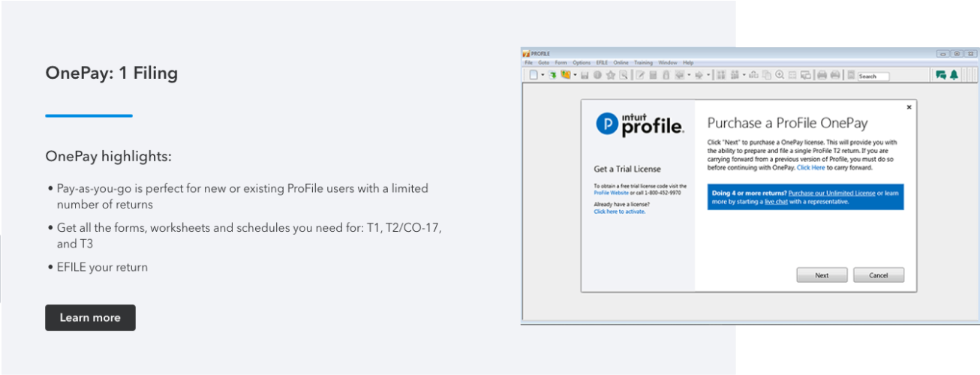Click the save diskette icon

coord(585,75)
